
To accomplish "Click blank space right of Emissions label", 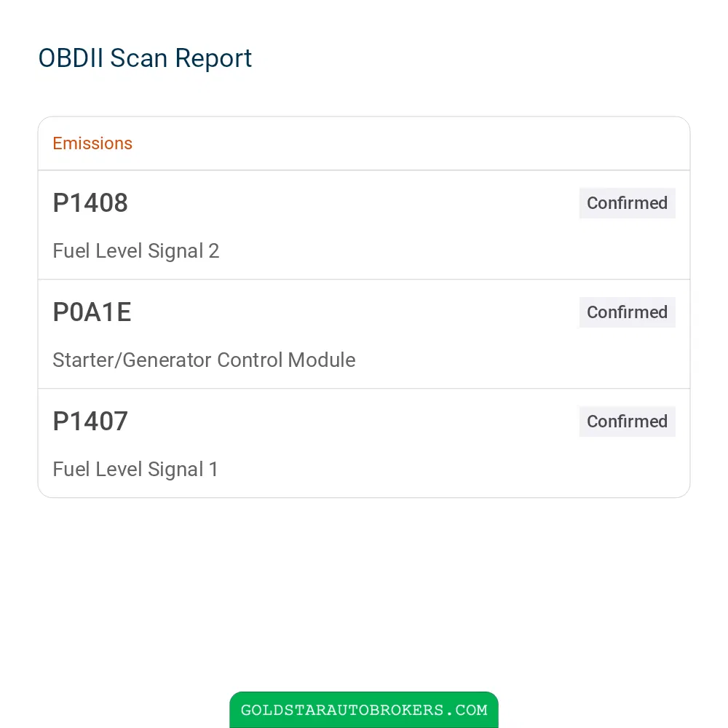I will [408, 143].
